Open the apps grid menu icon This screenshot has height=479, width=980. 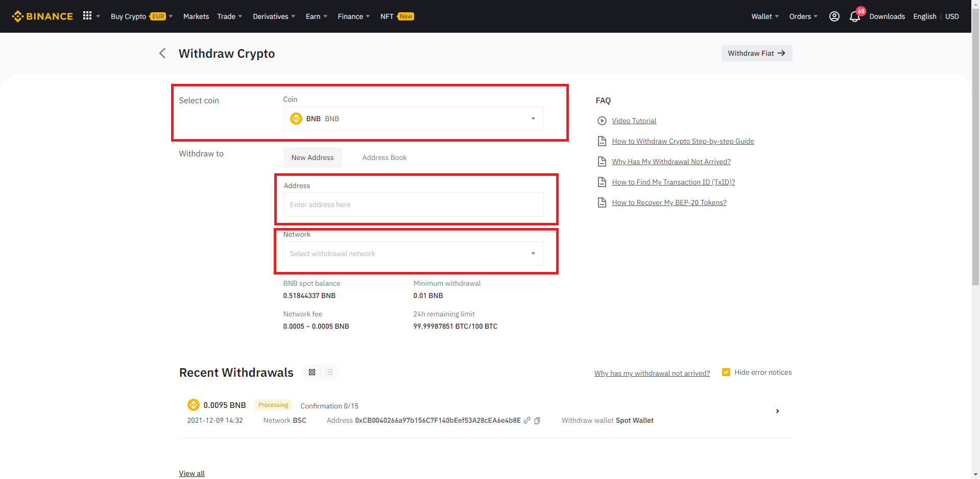(x=87, y=16)
